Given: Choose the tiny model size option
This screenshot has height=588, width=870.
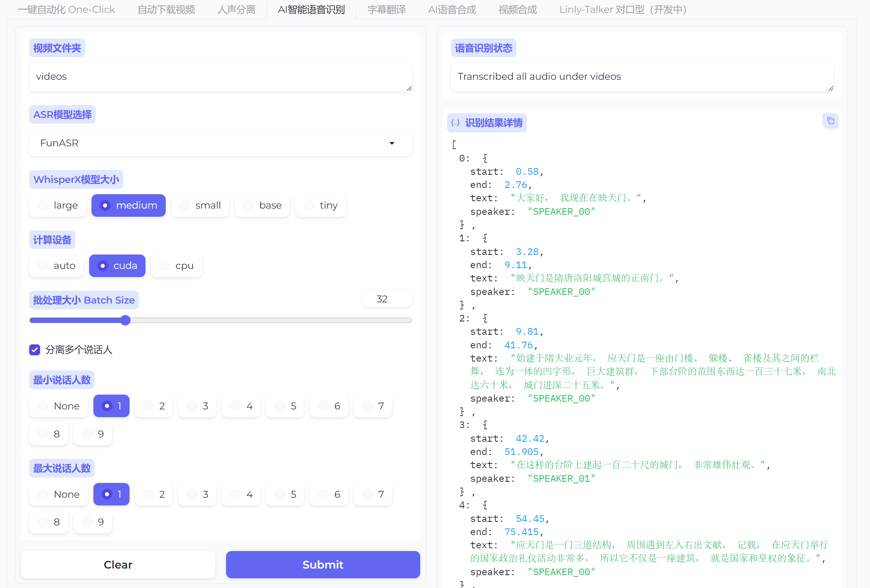Looking at the screenshot, I should point(320,205).
